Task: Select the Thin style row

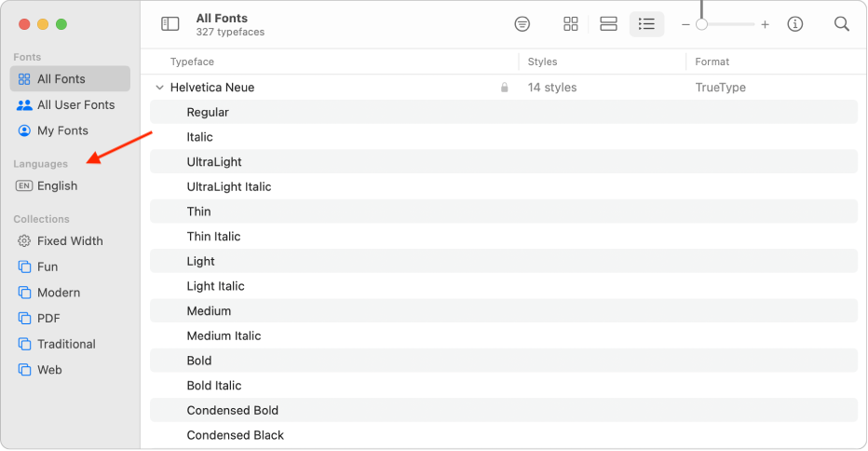Action: click(x=504, y=212)
